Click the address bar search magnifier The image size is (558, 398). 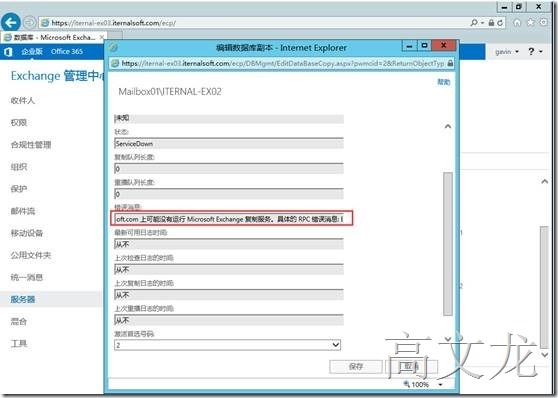click(474, 23)
